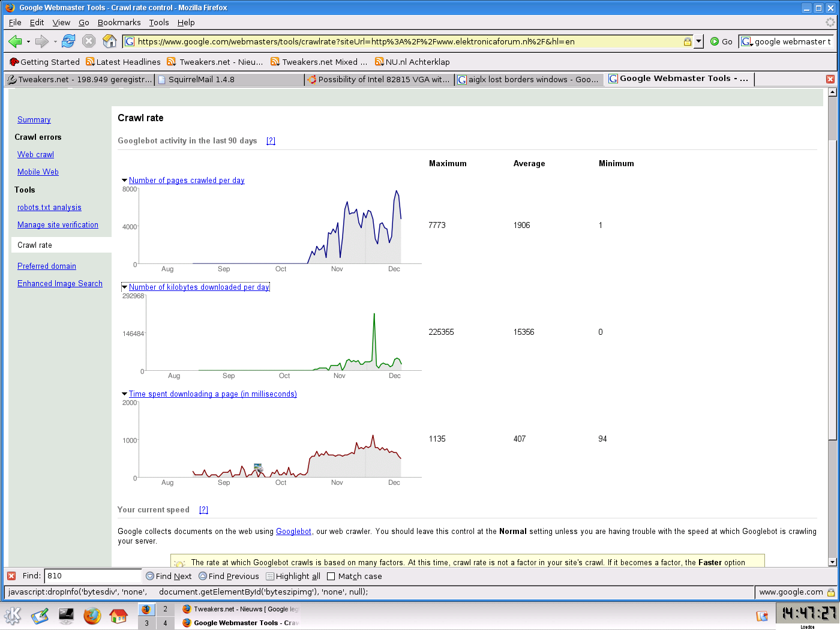Click the Find Next arrow icon
The image size is (840, 630).
pyautogui.click(x=150, y=576)
